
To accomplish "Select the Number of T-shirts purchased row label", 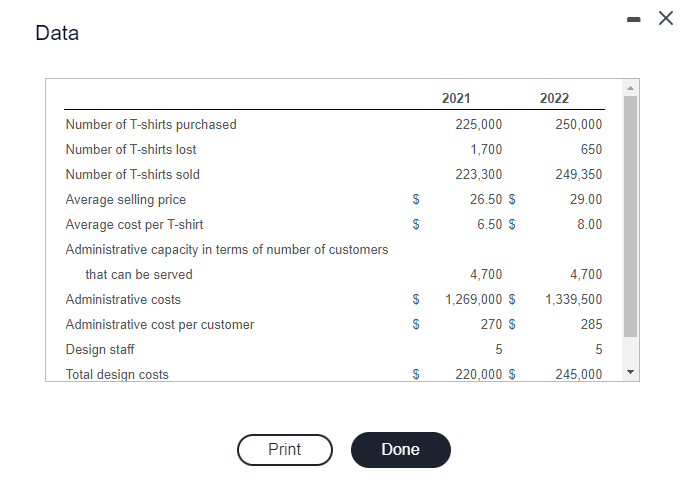I will [151, 124].
